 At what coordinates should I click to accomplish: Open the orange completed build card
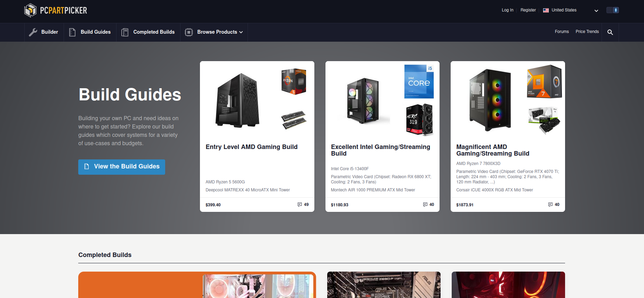tap(197, 285)
